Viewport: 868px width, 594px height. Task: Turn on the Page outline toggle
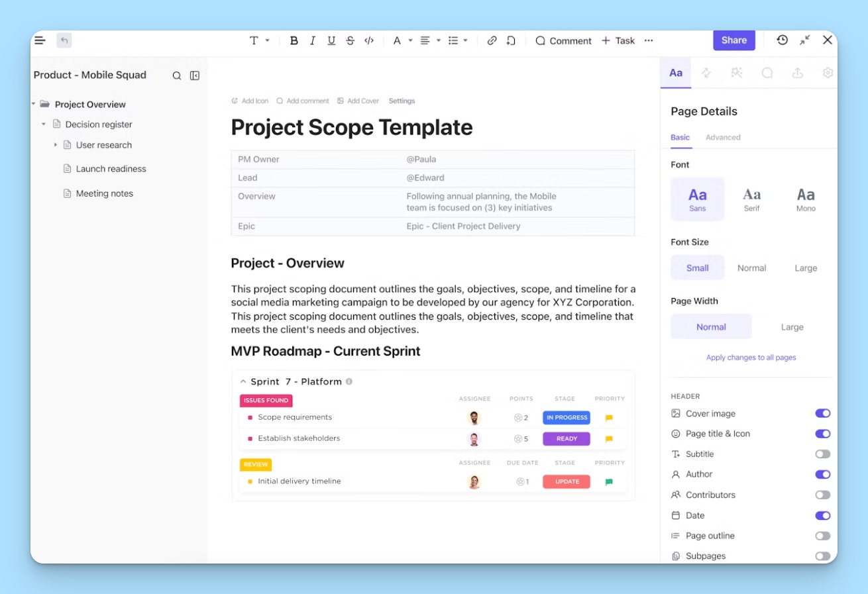[x=822, y=536]
